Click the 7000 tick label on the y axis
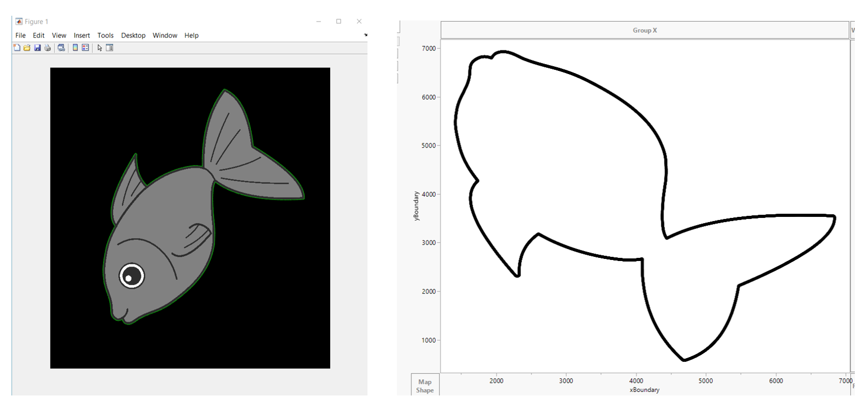This screenshot has height=407, width=868. pyautogui.click(x=428, y=48)
